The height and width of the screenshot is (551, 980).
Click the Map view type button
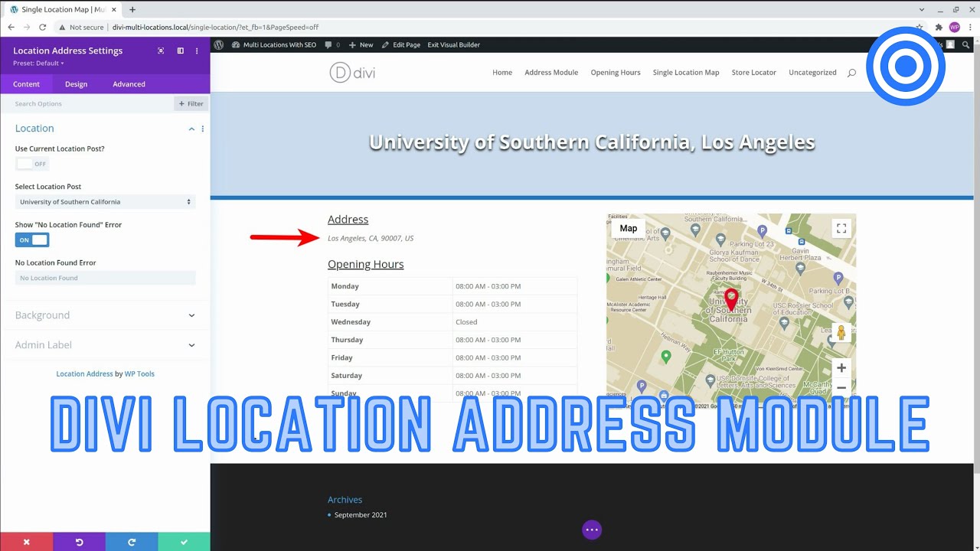coord(629,228)
